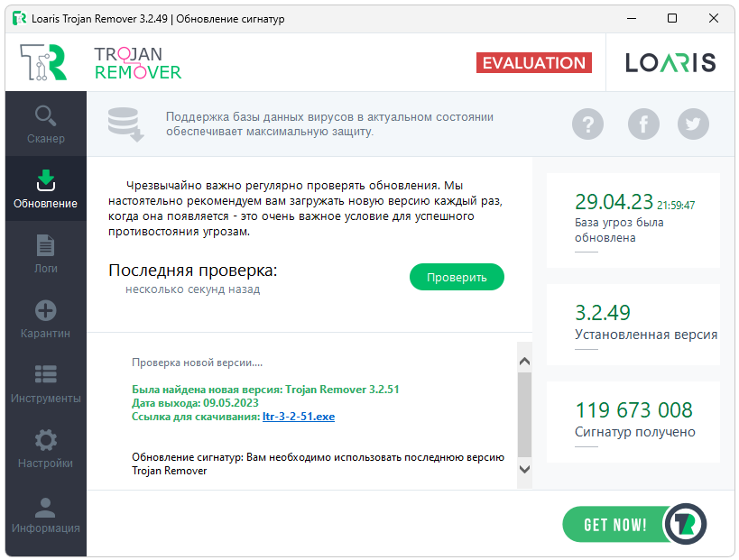The image size is (739, 560).
Task: Click the 'несколько секунд назад' text
Action: click(193, 289)
